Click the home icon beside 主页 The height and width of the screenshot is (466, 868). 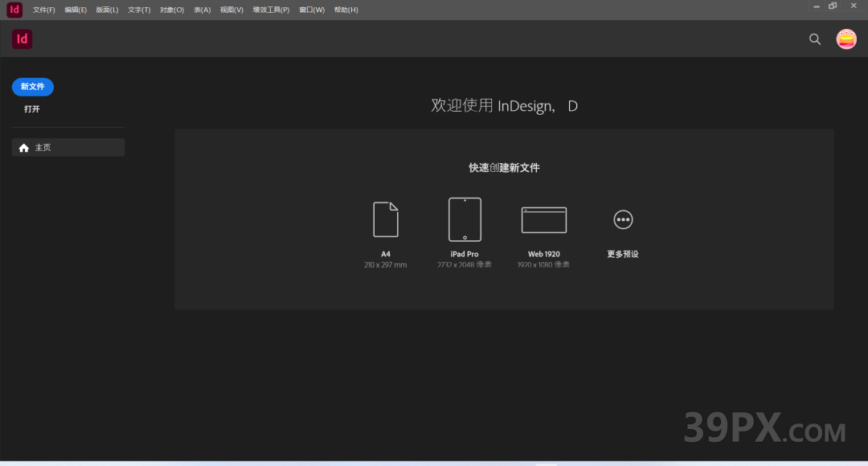point(24,148)
